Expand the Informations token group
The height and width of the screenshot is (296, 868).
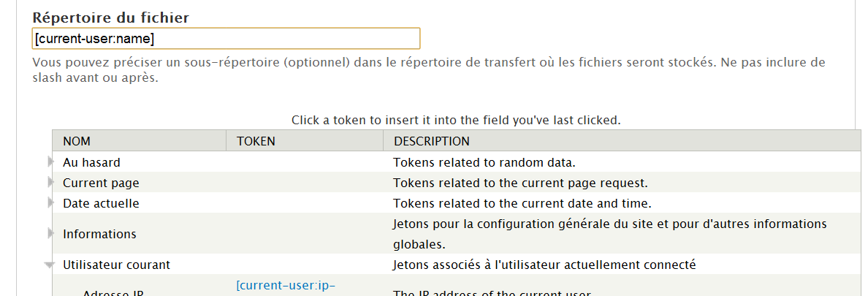click(x=51, y=233)
